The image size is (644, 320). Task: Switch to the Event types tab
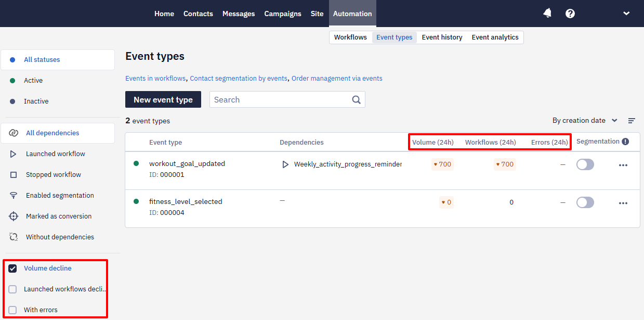[395, 37]
